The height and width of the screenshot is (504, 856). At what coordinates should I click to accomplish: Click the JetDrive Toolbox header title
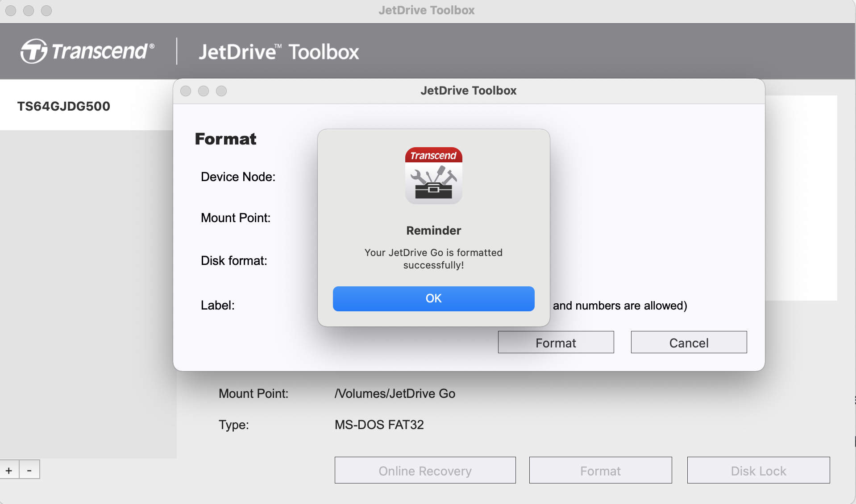tap(278, 52)
